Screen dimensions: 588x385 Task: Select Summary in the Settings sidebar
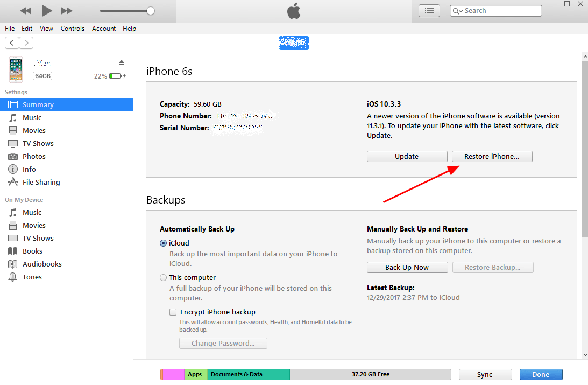(x=66, y=104)
